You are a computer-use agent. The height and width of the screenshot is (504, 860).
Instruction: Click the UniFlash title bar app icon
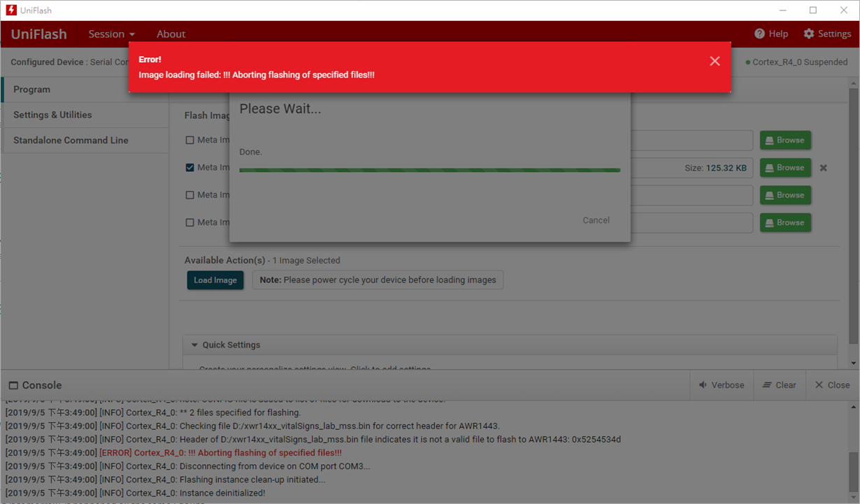[x=11, y=10]
